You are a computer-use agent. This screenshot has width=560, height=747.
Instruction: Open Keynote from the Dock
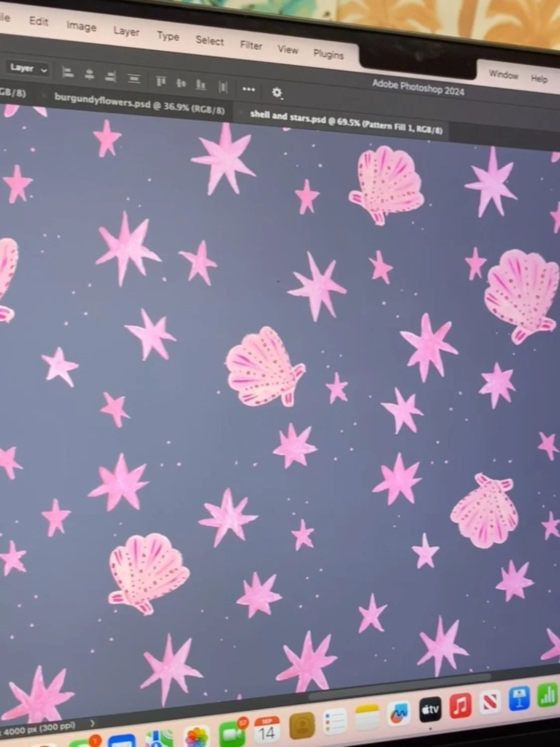pyautogui.click(x=519, y=698)
